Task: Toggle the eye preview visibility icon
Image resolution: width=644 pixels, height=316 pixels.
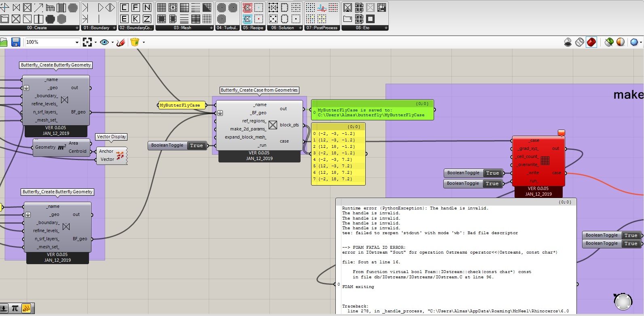Action: coord(104,42)
